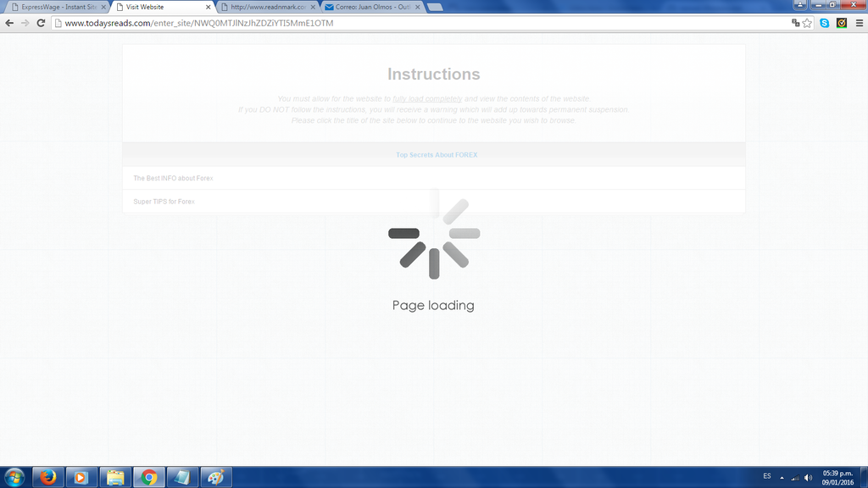Click the todaysreads.com address bar

point(424,23)
